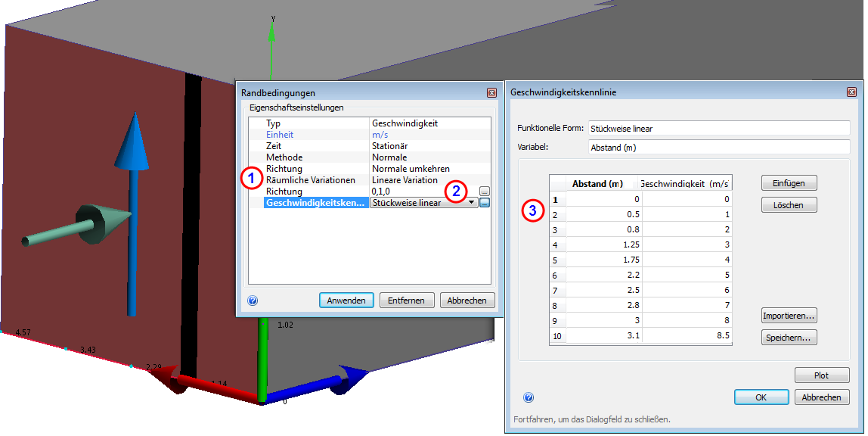
Task: Click Importieren... button
Action: click(789, 316)
